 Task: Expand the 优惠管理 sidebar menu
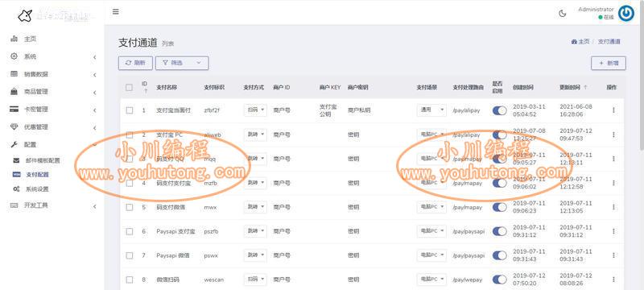click(94, 128)
